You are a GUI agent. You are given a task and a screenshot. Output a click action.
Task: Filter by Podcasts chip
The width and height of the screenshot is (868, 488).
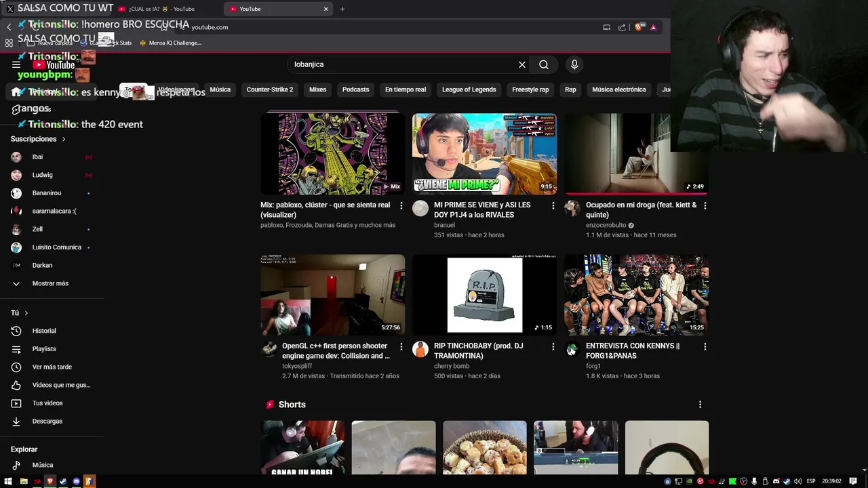coord(355,89)
